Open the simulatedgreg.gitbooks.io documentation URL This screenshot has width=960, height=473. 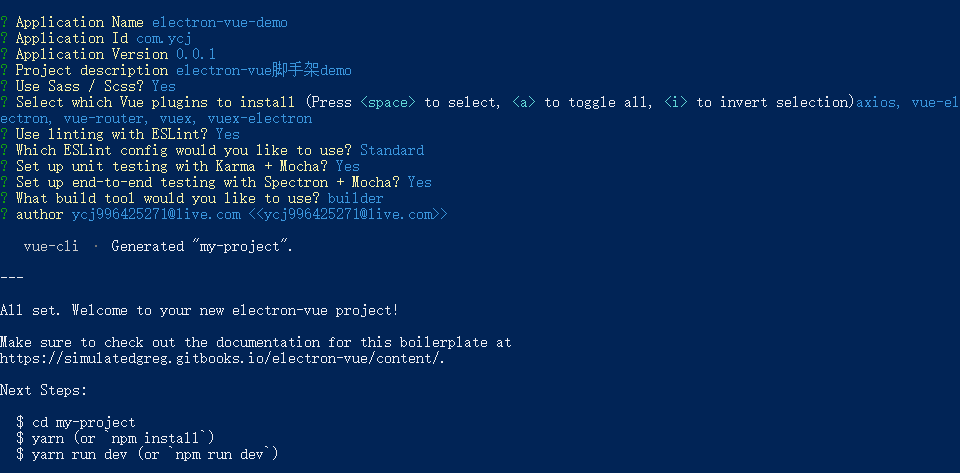click(222, 359)
